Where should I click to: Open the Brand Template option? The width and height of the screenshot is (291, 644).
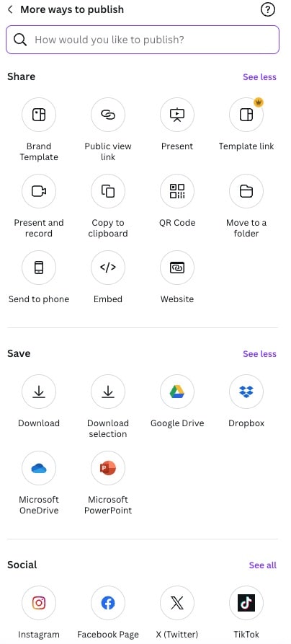pyautogui.click(x=39, y=115)
